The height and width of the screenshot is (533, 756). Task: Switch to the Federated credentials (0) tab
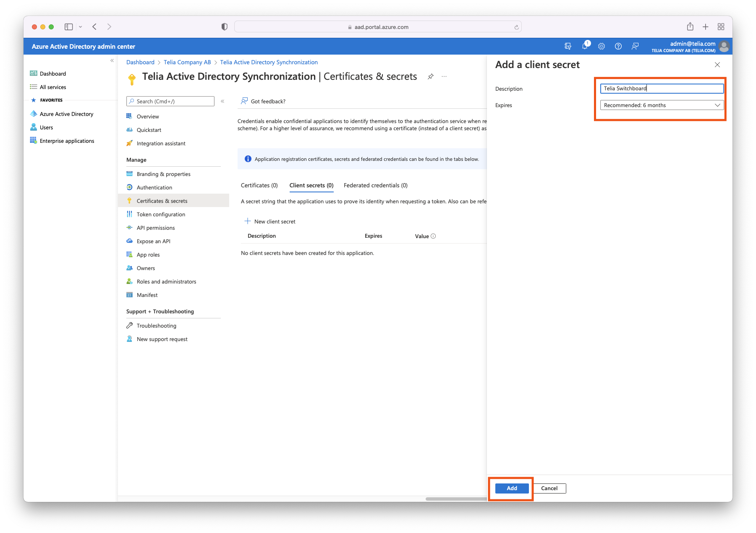(x=376, y=185)
